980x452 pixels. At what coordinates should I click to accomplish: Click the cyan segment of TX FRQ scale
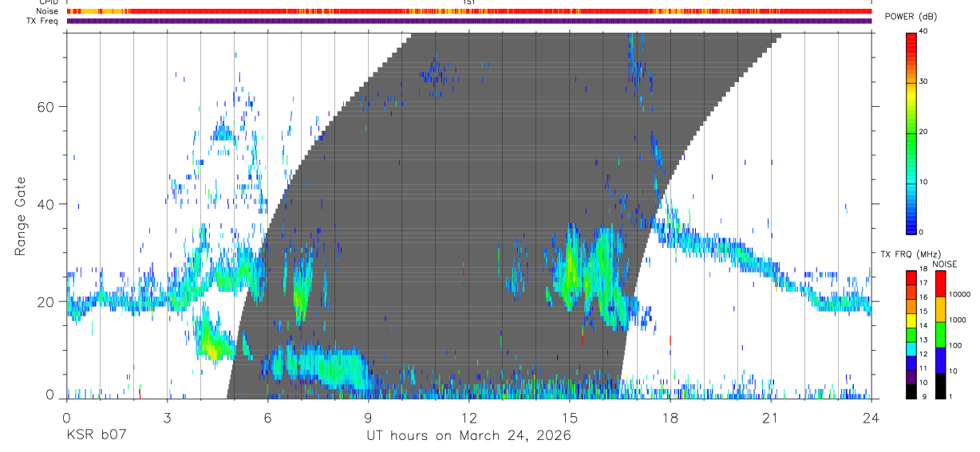pyautogui.click(x=911, y=349)
